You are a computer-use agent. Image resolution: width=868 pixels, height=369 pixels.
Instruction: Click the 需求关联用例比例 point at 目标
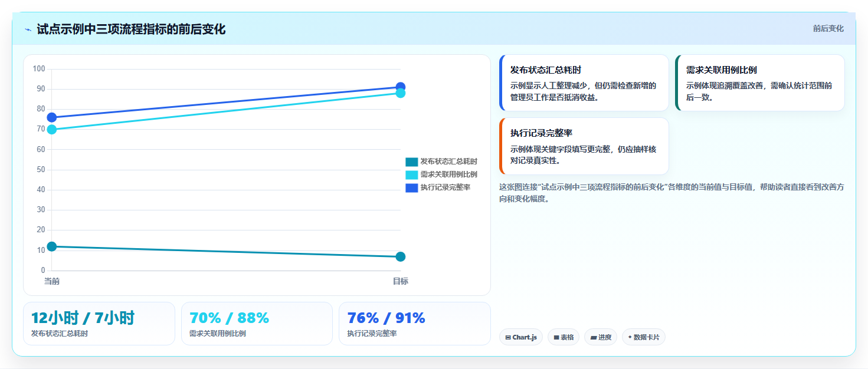click(x=401, y=93)
